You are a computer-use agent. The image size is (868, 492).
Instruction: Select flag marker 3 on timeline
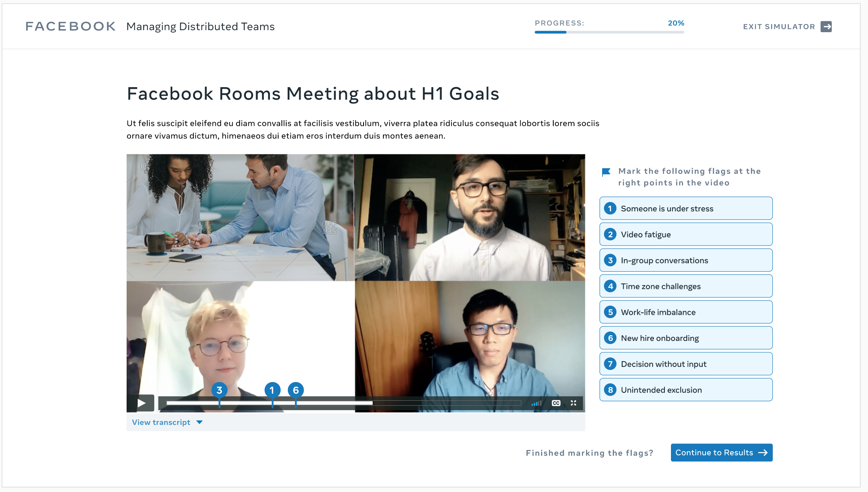click(x=219, y=390)
